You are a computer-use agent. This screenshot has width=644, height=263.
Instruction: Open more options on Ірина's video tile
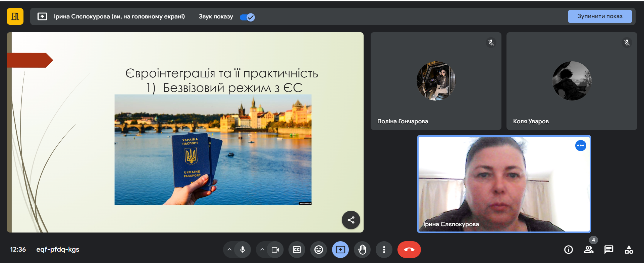(x=580, y=146)
